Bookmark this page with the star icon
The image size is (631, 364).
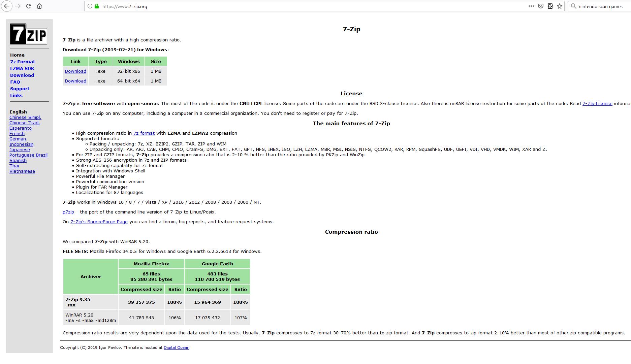click(x=560, y=6)
